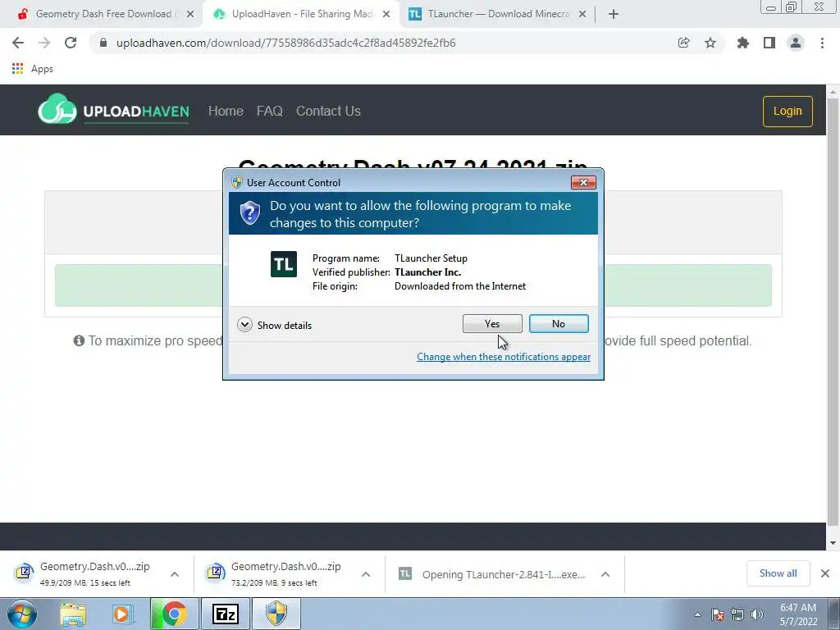Viewport: 840px width, 630px height.
Task: Open Apps shortcut in bookmarks bar
Action: tap(32, 69)
